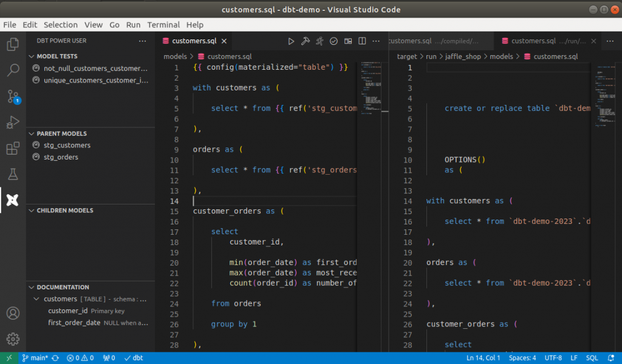Open the Edit menu
Viewport: 622px width, 364px height.
[x=30, y=24]
